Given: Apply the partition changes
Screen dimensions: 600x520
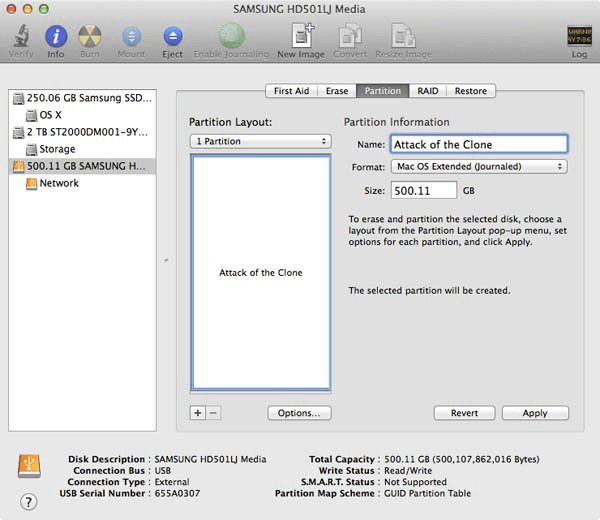Looking at the screenshot, I should coord(535,413).
